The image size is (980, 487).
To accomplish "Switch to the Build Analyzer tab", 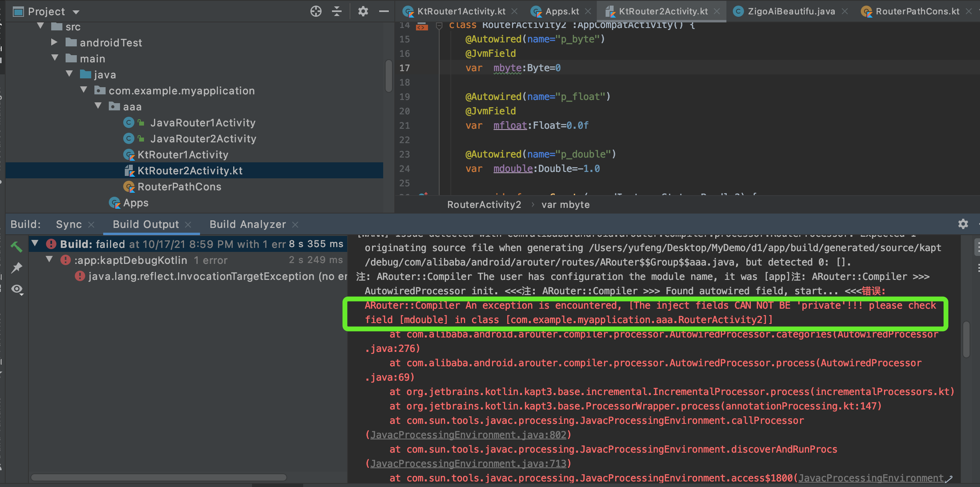I will [248, 224].
